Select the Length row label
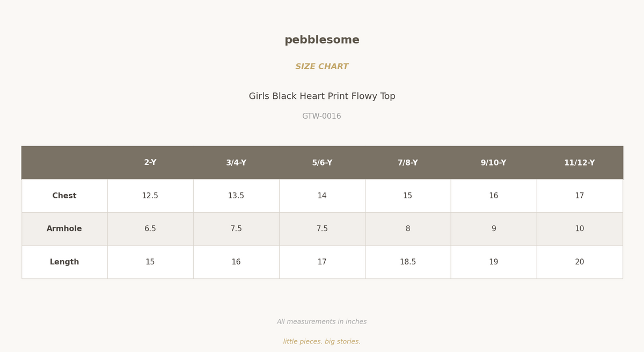This screenshot has height=352, width=644. [x=64, y=262]
